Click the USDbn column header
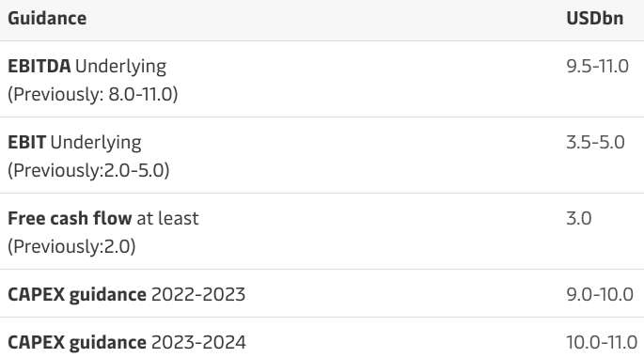The width and height of the screenshot is (644, 358). [x=595, y=19]
